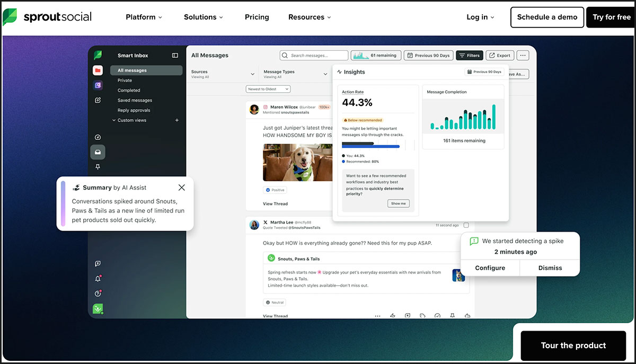The image size is (636, 364).
Task: Dismiss the spike notification
Action: point(550,268)
